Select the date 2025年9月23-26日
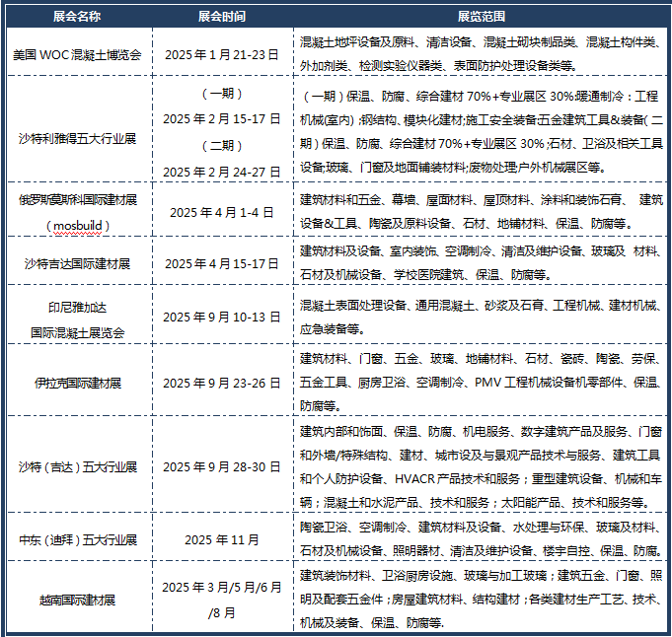Screen dimensions: 672x637 tap(222, 383)
